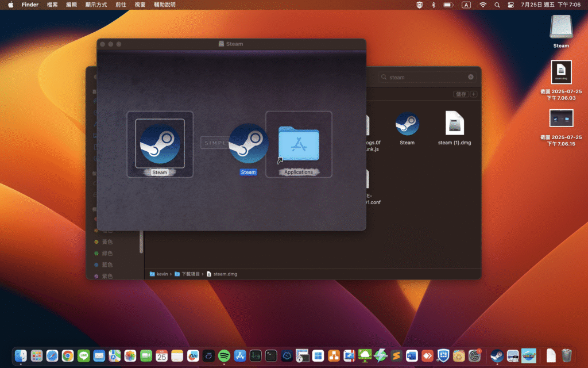Select the Steam app icon in installer window
Viewport: 588px width, 368px height.
pyautogui.click(x=160, y=144)
